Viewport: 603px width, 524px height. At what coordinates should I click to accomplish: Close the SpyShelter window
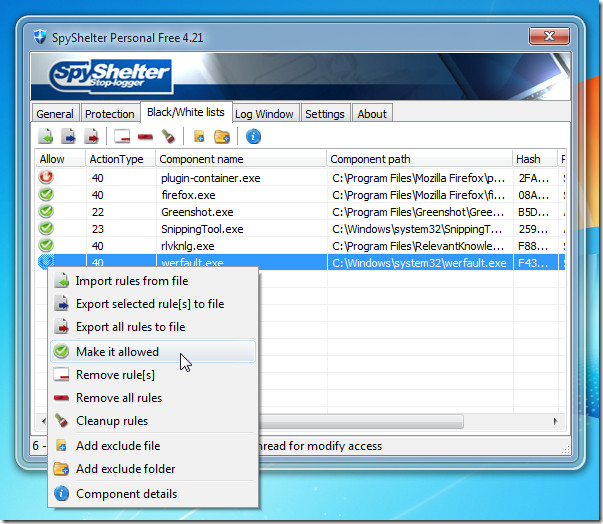click(x=549, y=37)
